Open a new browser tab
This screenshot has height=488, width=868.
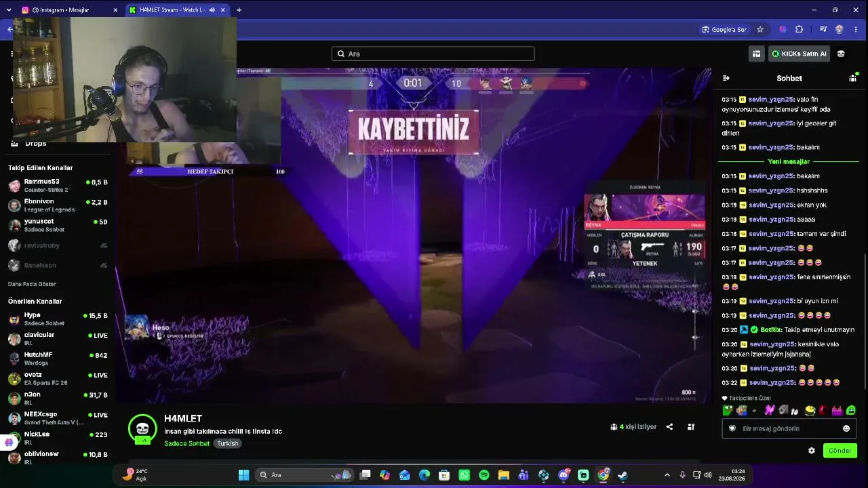(239, 10)
